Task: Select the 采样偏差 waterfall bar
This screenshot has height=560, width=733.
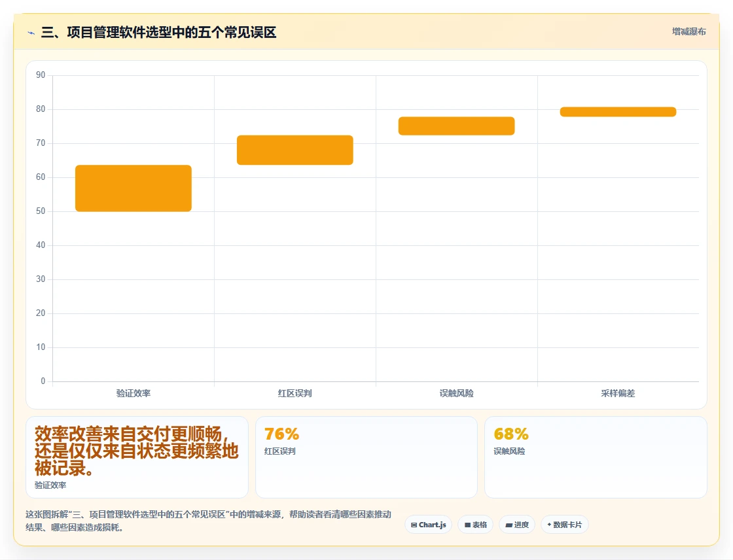Action: click(618, 112)
